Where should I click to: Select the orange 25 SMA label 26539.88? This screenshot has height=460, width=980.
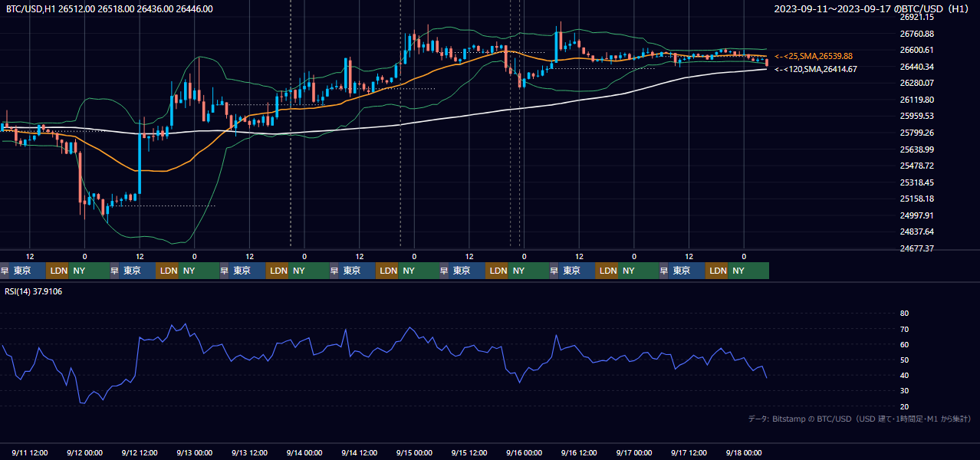814,56
